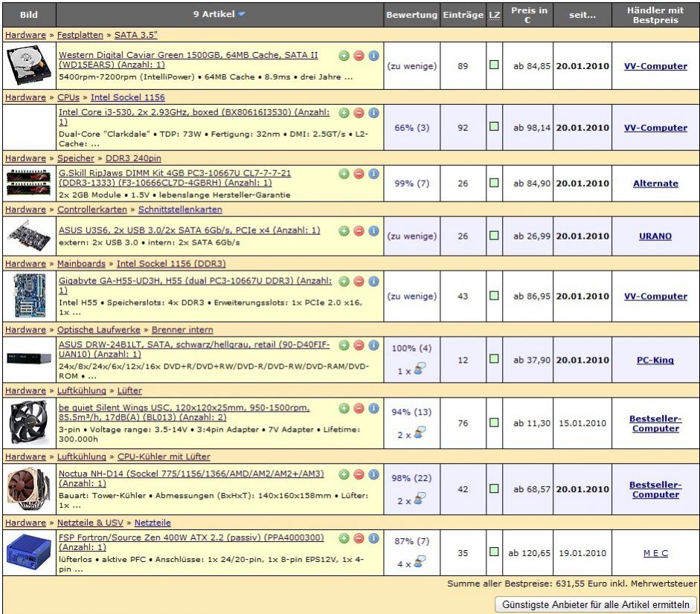Image resolution: width=700 pixels, height=614 pixels.
Task: Tick LZ checkbox for Noctua NH-D14
Action: point(494,488)
